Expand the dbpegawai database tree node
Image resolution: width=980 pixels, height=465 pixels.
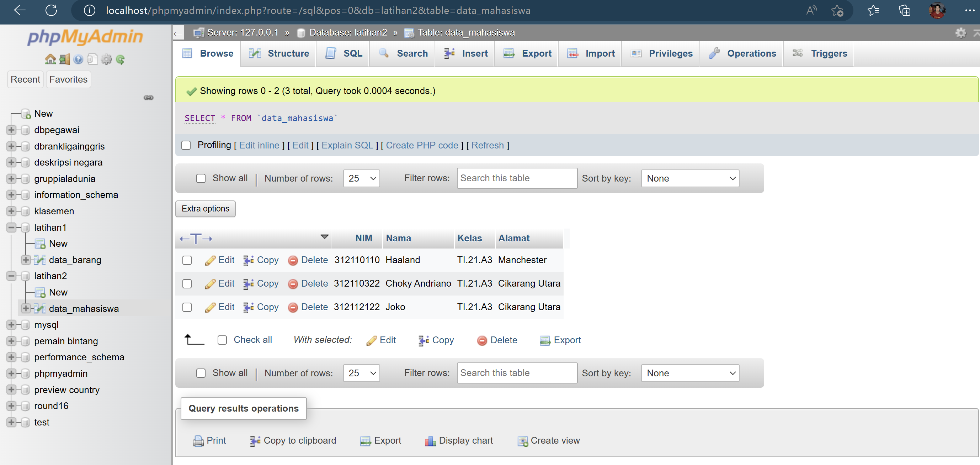[x=11, y=130]
